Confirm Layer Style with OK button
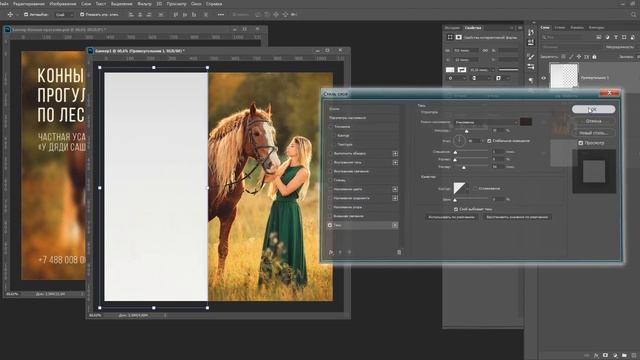 click(593, 109)
